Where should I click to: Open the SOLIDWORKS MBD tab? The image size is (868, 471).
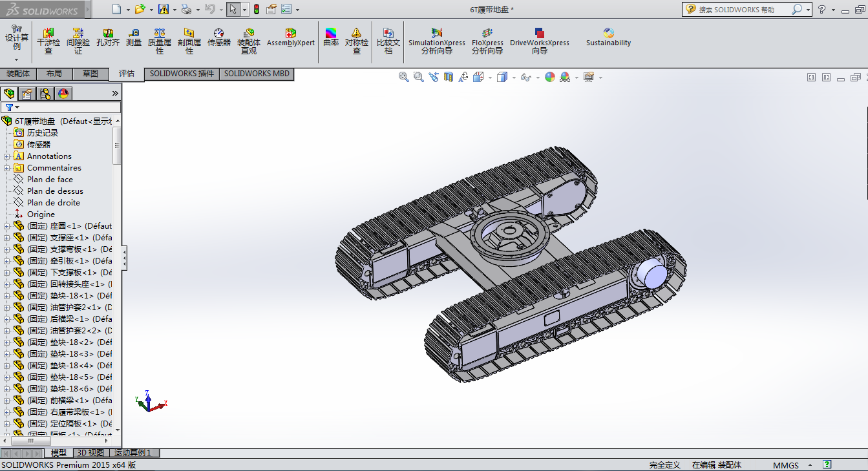click(257, 74)
